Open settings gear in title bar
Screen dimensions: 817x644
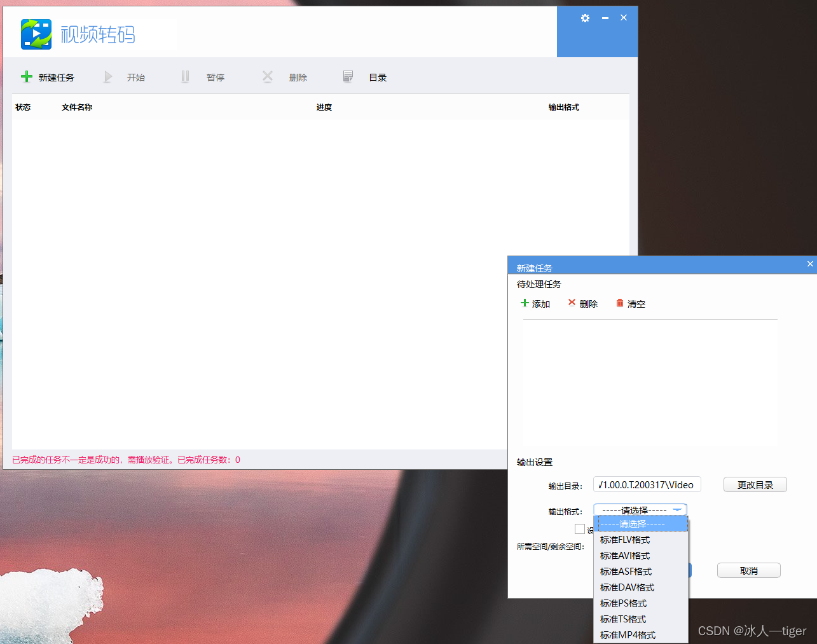click(x=585, y=18)
